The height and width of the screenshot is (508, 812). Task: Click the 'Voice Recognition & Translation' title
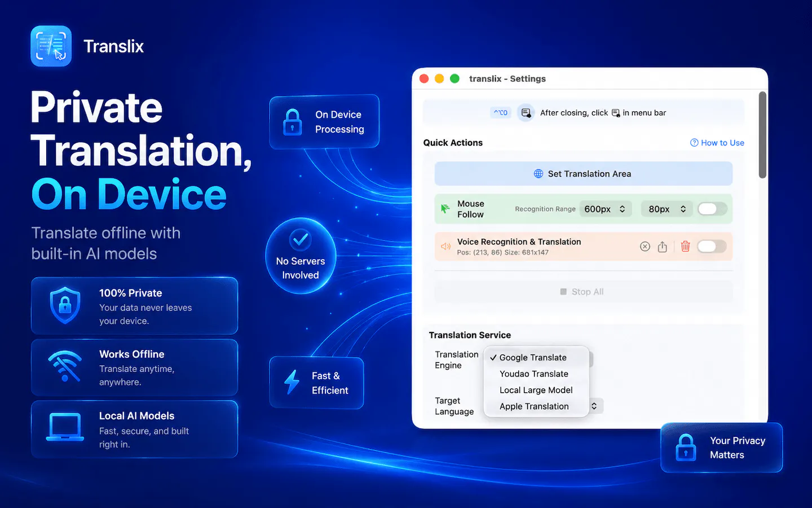pyautogui.click(x=519, y=242)
